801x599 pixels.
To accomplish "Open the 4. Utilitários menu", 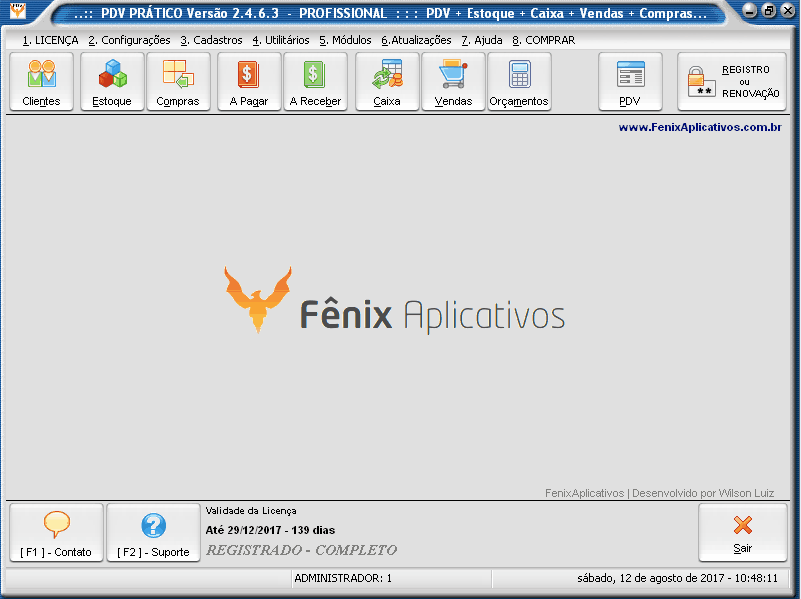I will [x=280, y=40].
